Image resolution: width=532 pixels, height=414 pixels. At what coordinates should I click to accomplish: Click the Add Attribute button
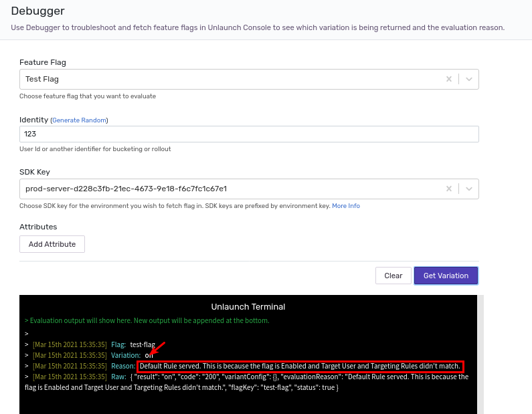[x=52, y=244]
